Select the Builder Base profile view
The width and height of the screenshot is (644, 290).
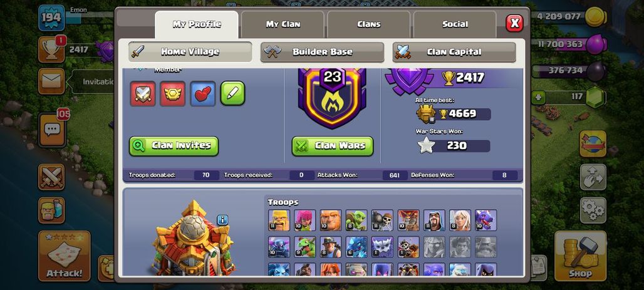322,52
